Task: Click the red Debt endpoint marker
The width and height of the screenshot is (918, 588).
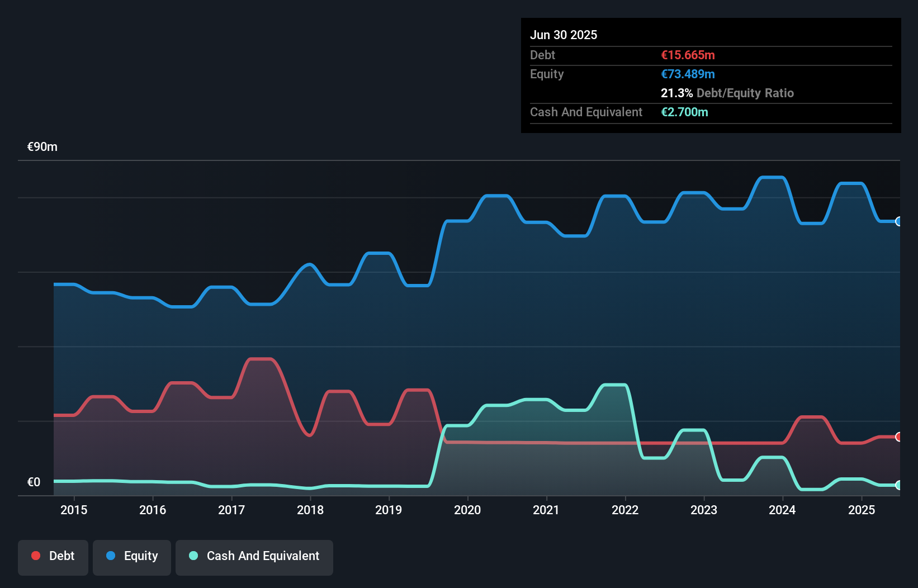Action: [899, 437]
